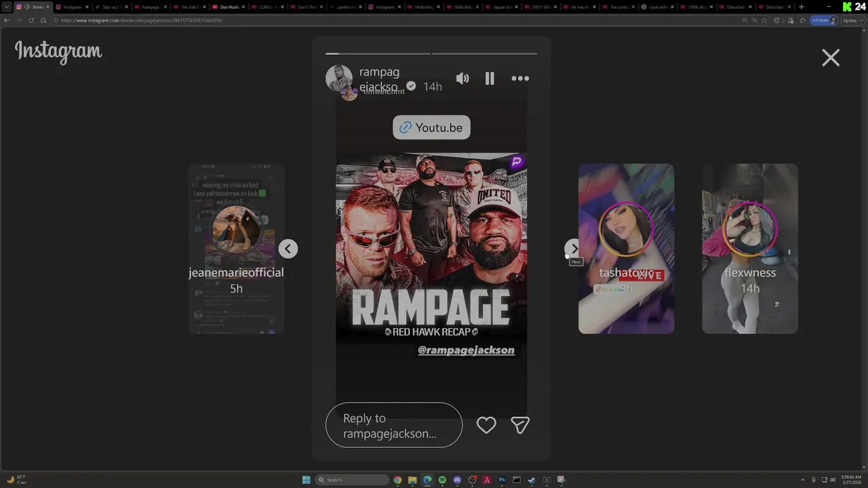Click the first story progress segment
This screenshot has height=488, width=868.
(378, 54)
